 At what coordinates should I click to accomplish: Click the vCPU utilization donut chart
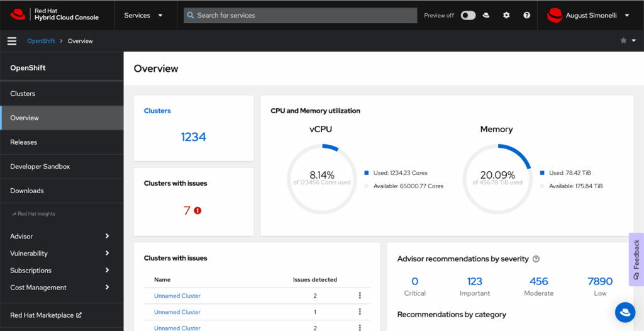point(322,177)
